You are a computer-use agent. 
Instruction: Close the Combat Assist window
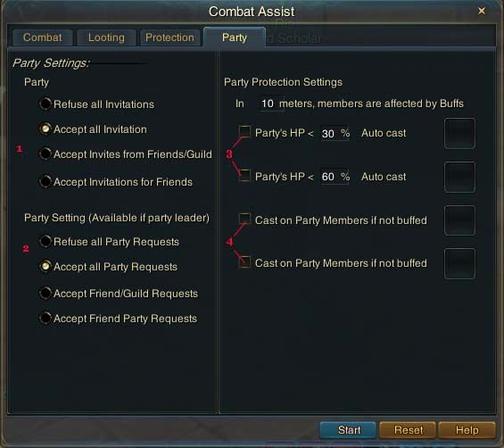point(482,11)
